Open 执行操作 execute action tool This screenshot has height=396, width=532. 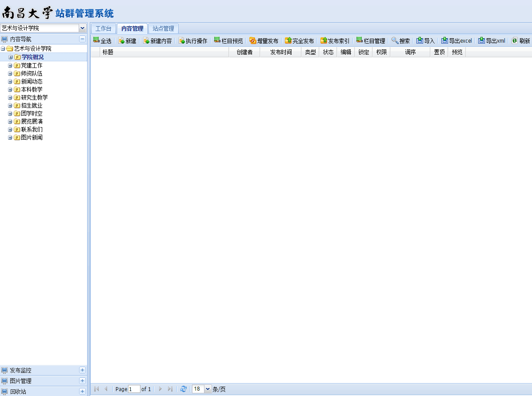tap(182, 40)
